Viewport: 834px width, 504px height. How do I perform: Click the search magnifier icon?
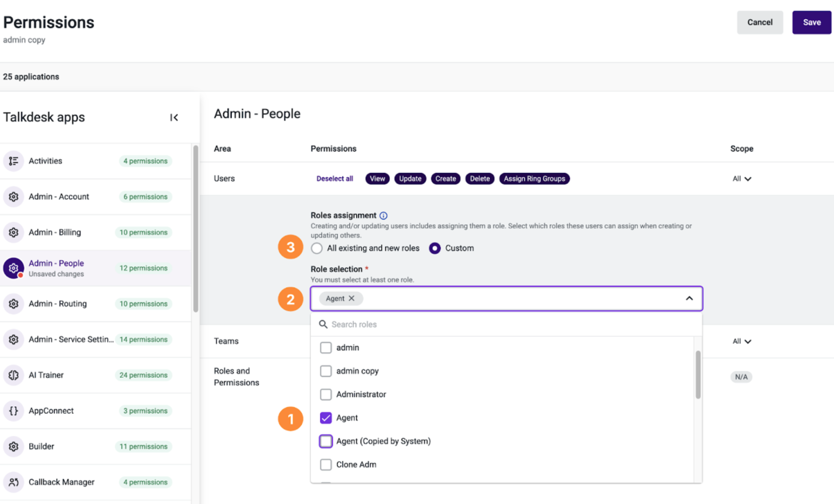point(323,324)
